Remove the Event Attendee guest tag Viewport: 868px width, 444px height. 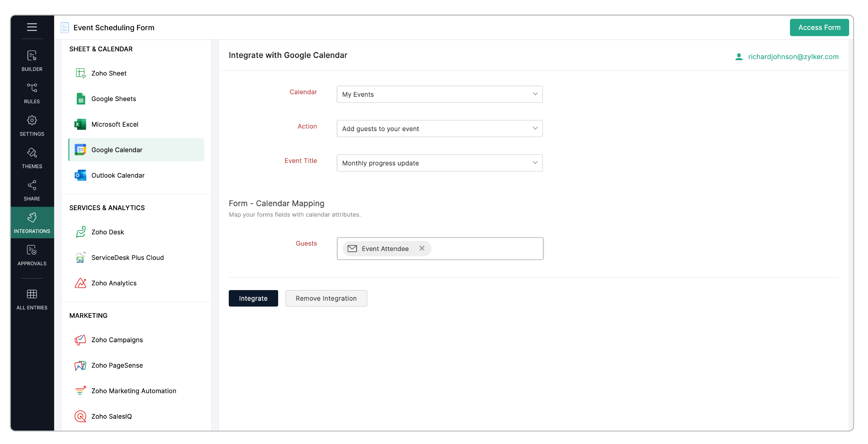tap(422, 248)
